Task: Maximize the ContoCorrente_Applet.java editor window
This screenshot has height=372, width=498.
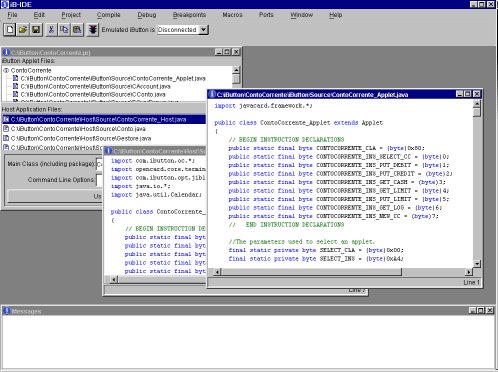Action: coord(468,94)
